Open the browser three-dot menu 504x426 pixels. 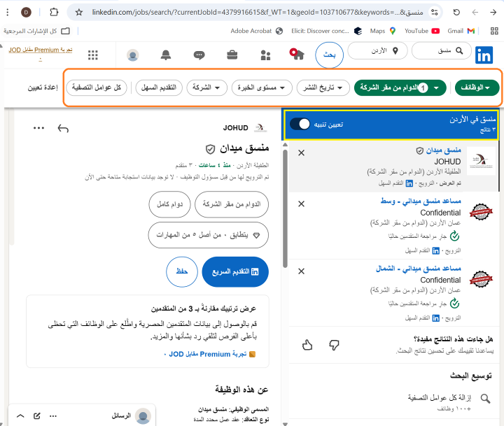click(8, 12)
